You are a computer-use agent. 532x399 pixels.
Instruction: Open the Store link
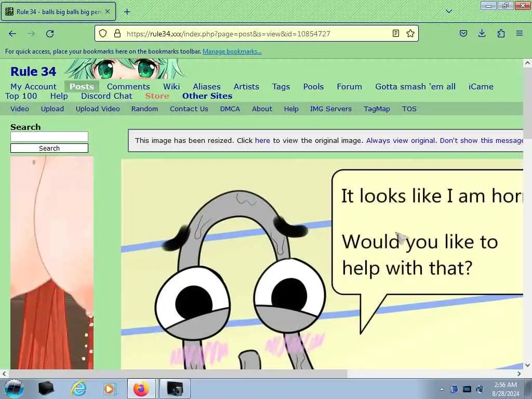(157, 96)
